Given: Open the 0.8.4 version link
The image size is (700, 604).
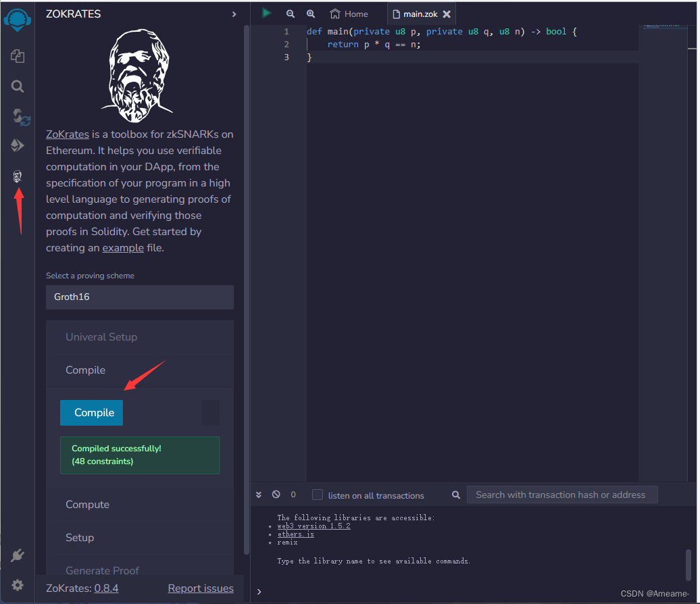Looking at the screenshot, I should point(106,588).
